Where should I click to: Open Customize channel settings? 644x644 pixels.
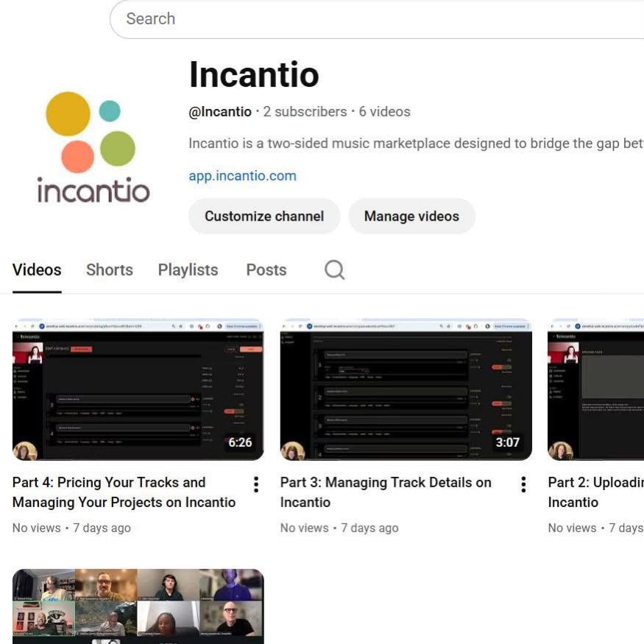coord(263,216)
